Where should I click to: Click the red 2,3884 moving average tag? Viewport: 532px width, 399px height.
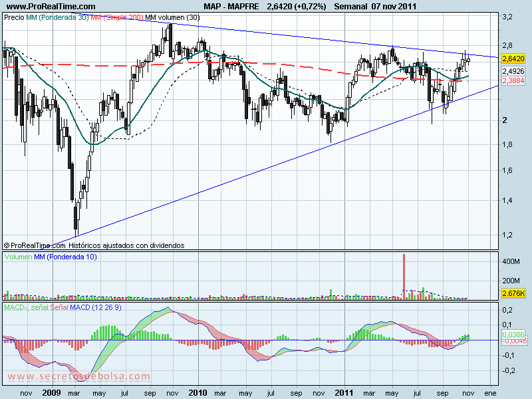(x=513, y=80)
